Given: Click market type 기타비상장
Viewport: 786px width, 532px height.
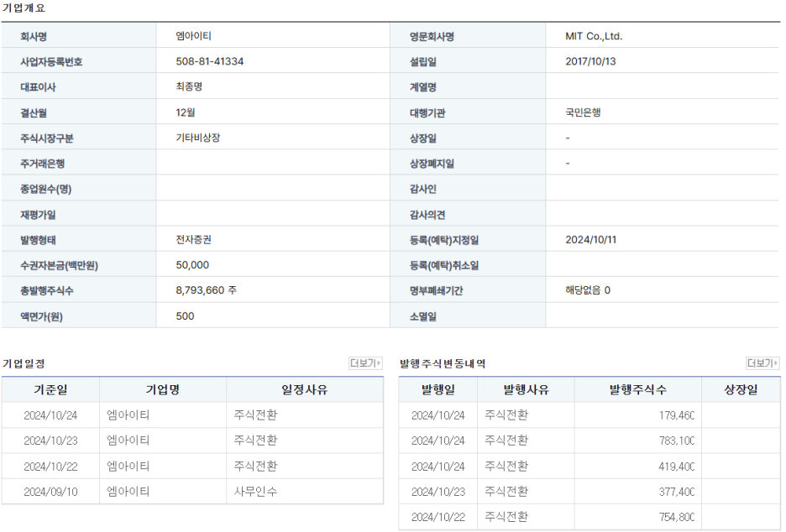Looking at the screenshot, I should (x=198, y=138).
